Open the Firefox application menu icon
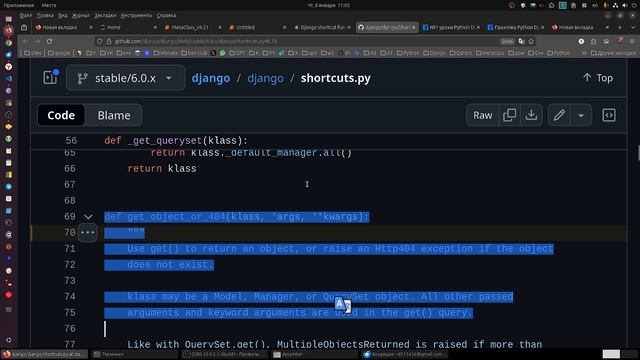Image resolution: width=640 pixels, height=360 pixels. (x=632, y=41)
